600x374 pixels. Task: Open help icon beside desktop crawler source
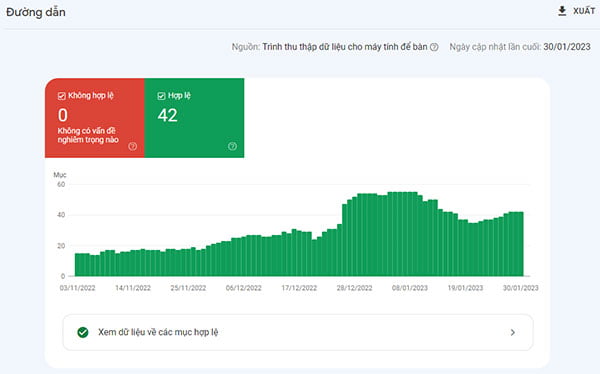[x=434, y=47]
